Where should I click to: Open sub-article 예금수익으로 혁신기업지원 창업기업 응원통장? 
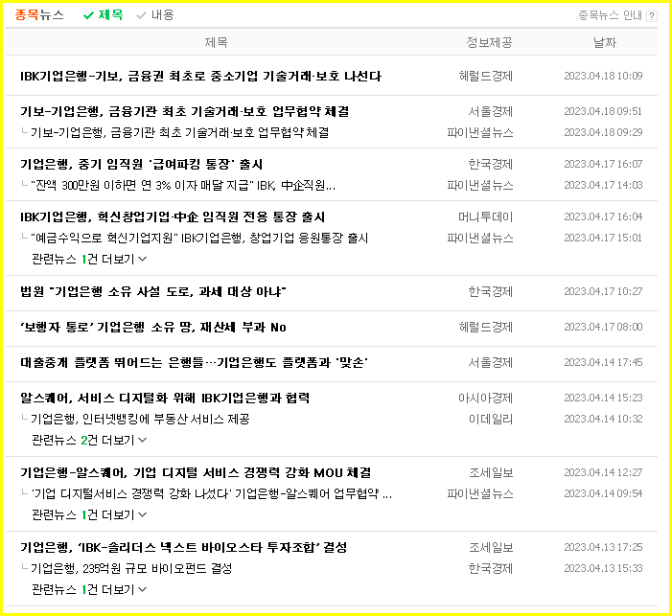coord(199,238)
